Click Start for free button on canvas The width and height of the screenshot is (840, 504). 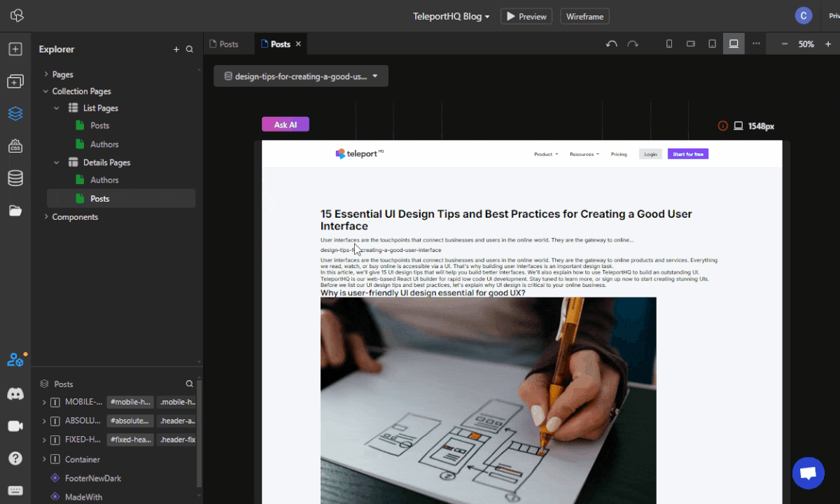(x=688, y=154)
